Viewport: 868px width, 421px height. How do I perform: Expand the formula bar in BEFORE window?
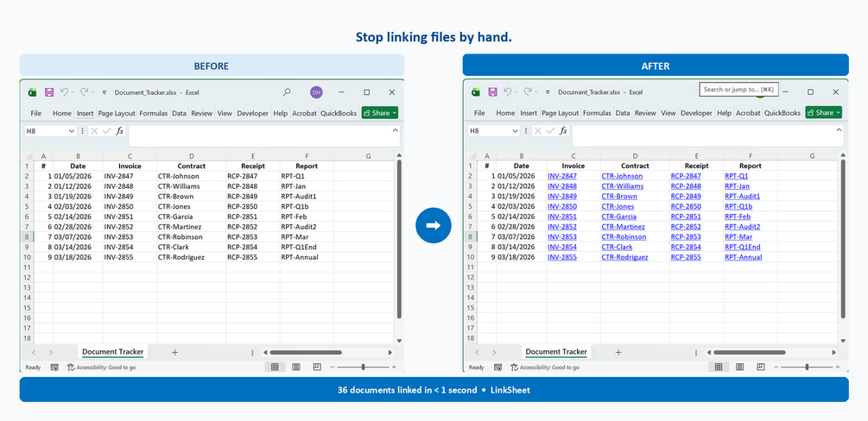pos(395,130)
